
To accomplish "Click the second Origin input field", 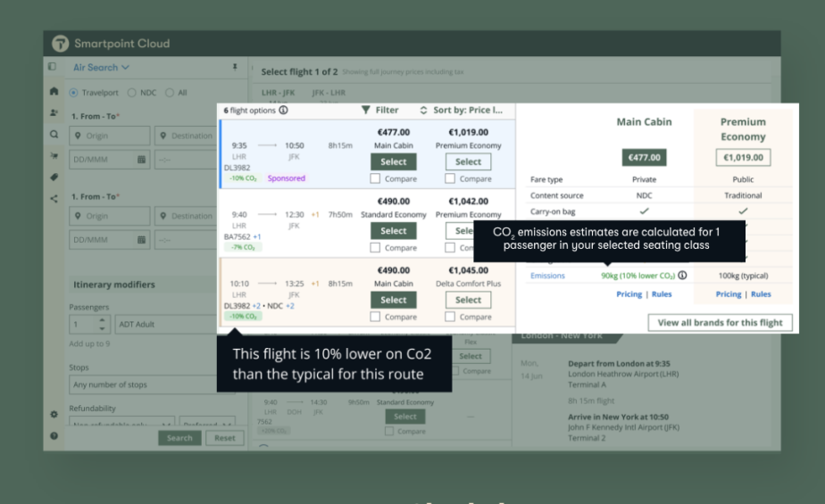I will click(x=110, y=216).
